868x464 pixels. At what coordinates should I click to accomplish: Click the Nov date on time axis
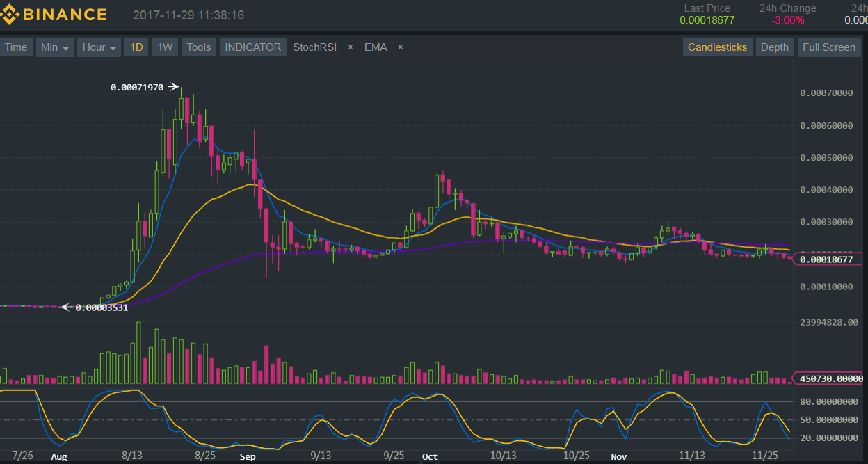pos(619,457)
